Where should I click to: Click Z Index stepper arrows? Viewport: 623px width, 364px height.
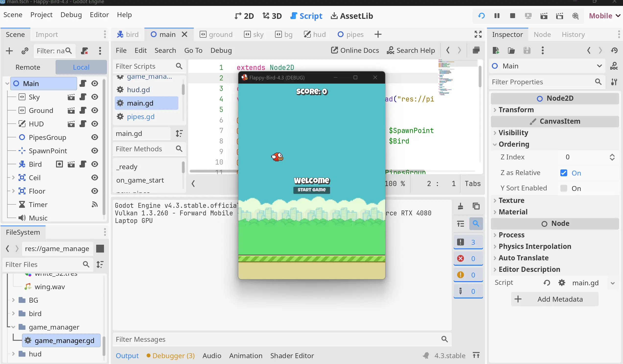(x=612, y=157)
